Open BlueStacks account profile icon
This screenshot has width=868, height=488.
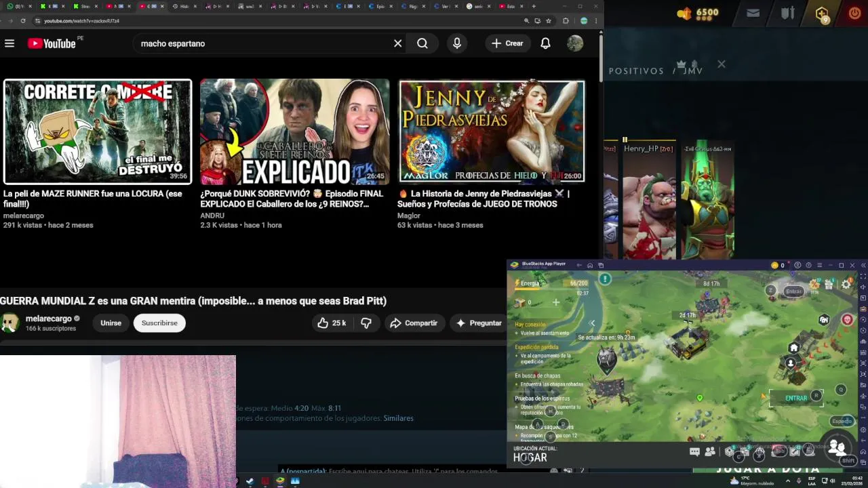point(797,265)
